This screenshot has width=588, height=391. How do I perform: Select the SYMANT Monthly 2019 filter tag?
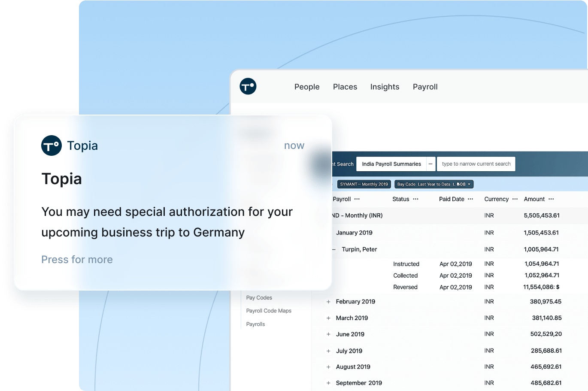coord(364,184)
